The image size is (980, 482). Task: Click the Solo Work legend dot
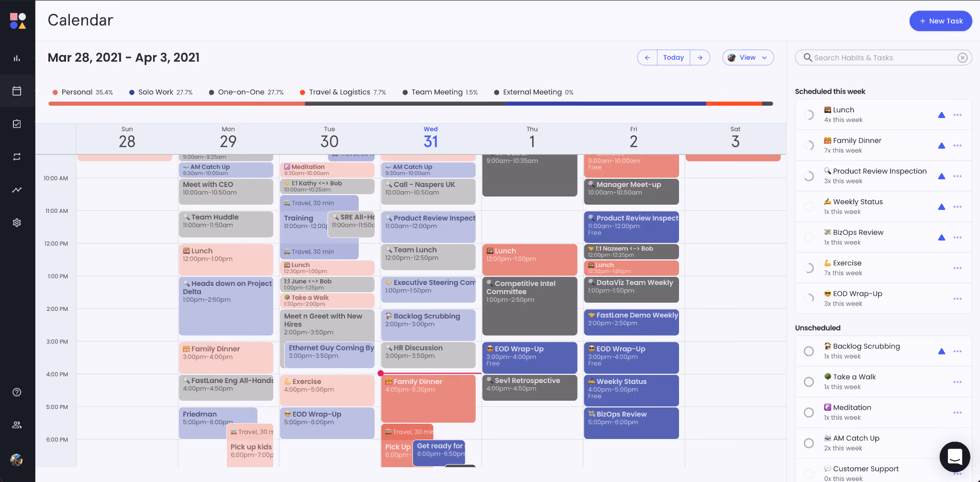(132, 92)
